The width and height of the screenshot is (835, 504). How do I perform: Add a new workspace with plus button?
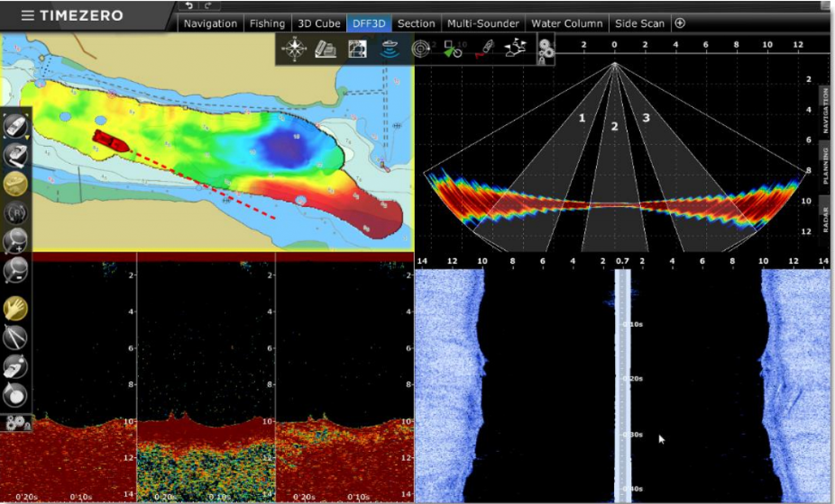[x=680, y=24]
